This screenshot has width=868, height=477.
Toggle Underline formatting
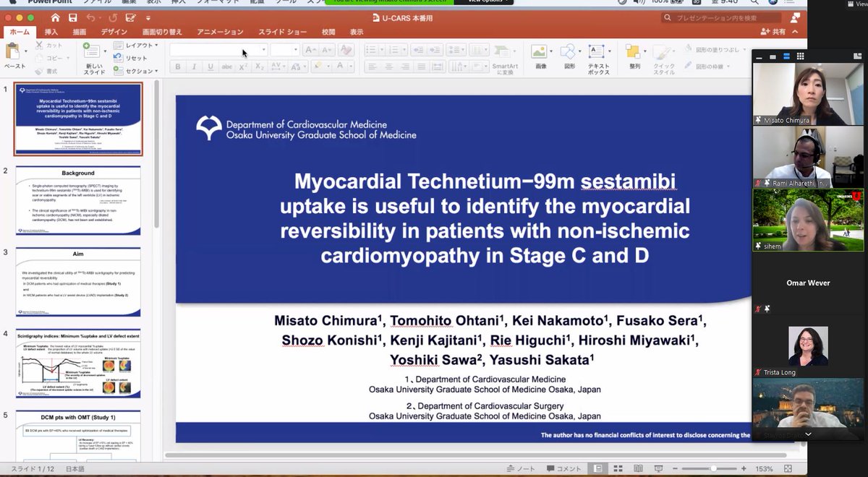pos(210,66)
